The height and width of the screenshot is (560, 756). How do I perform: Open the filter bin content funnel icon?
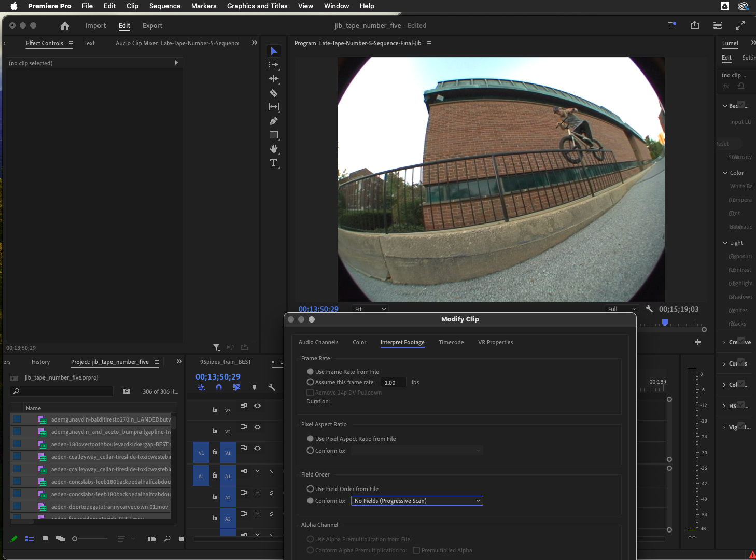coord(216,347)
